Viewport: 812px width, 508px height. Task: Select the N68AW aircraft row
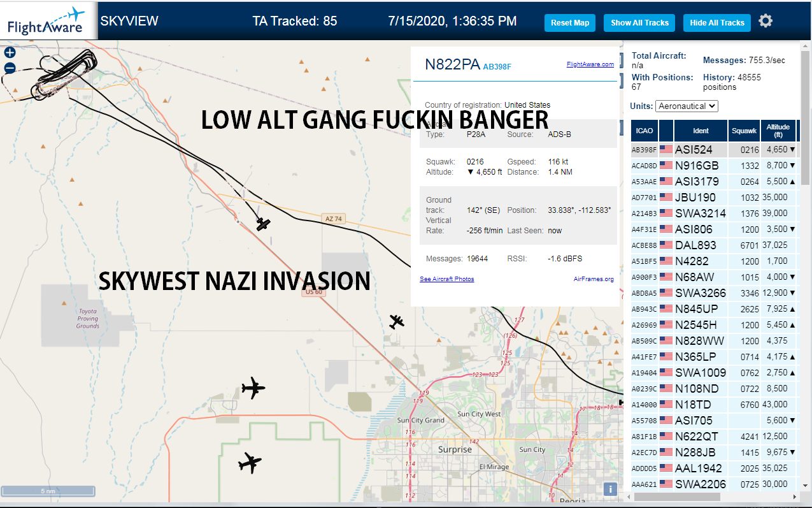714,277
